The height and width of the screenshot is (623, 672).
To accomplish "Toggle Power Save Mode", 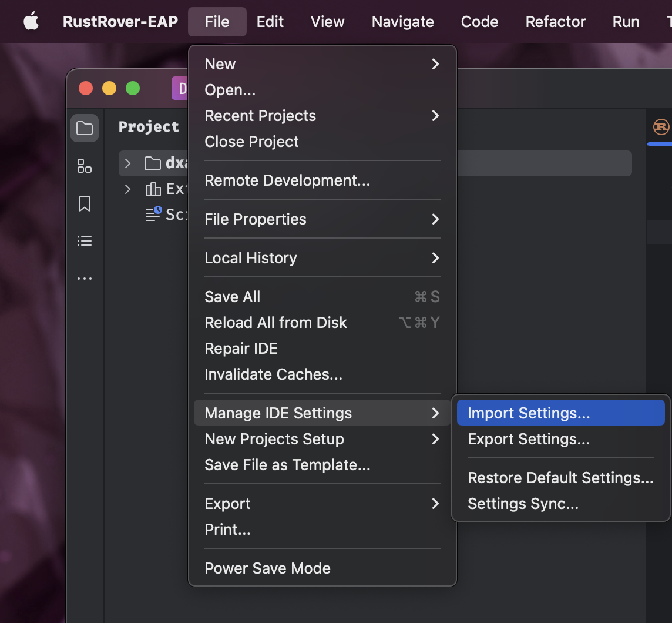I will point(267,568).
